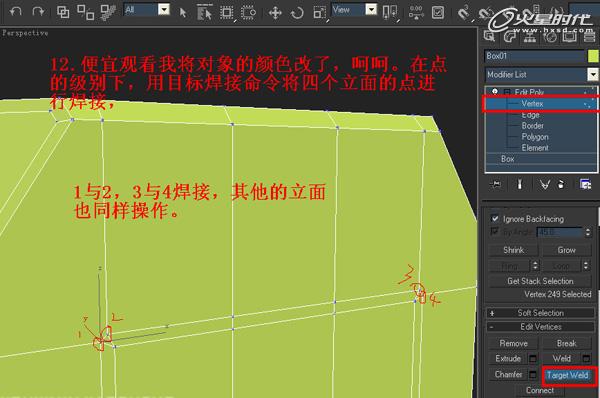This screenshot has height=398, width=600.
Task: Choose the Rectangular Selection Region tool
Action: tap(227, 12)
